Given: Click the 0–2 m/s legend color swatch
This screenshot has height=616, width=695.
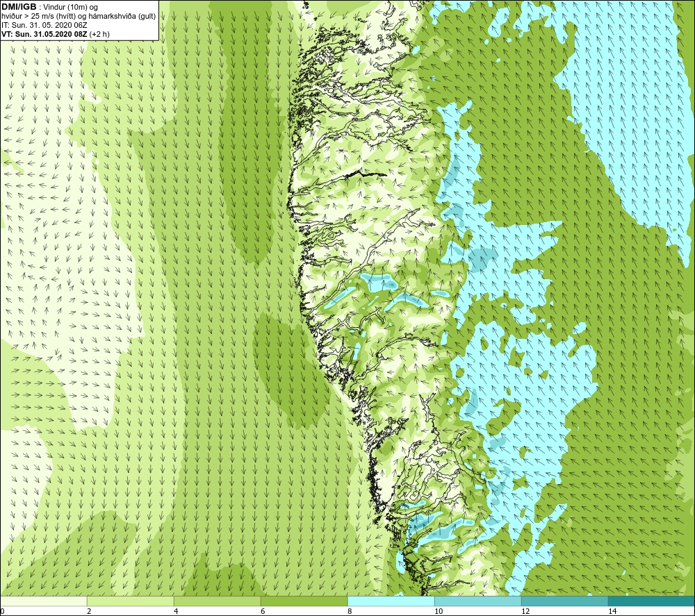Looking at the screenshot, I should coord(43,601).
